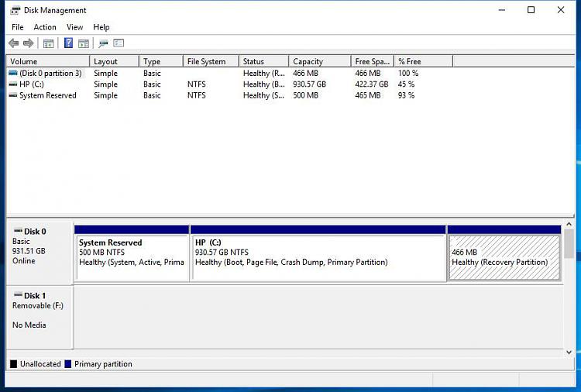The width and height of the screenshot is (581, 392).
Task: Open the File menu
Action: [x=17, y=27]
